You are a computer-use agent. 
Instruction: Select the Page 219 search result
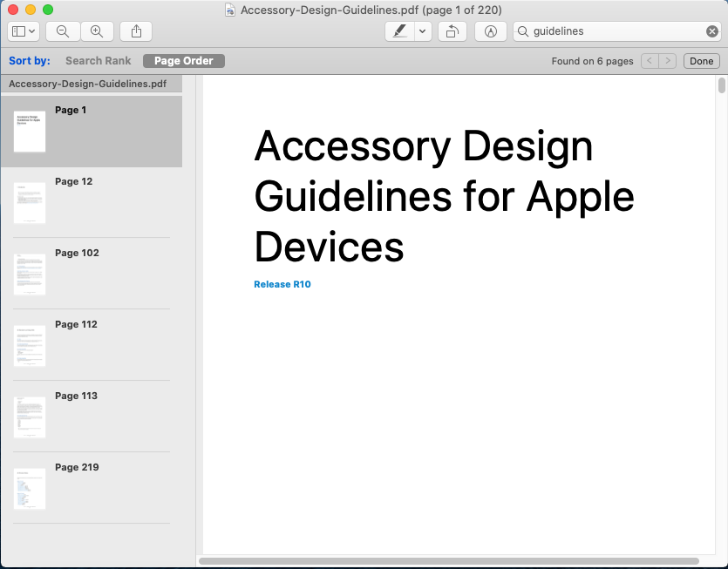[92, 489]
